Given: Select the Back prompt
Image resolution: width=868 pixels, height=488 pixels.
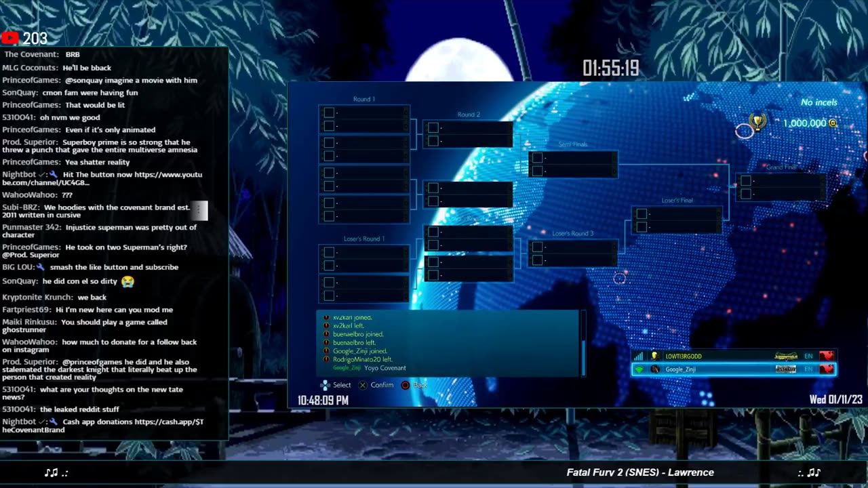Looking at the screenshot, I should pos(414,385).
